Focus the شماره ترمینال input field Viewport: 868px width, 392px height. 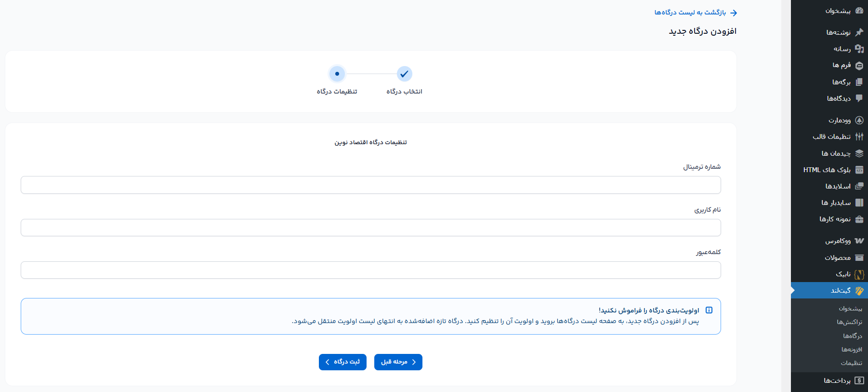pos(371,185)
